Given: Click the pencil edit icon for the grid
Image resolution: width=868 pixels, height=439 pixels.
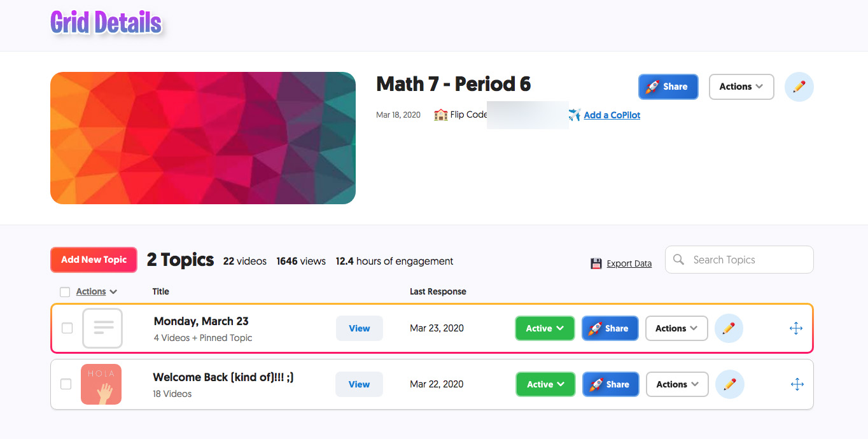Looking at the screenshot, I should coord(799,87).
